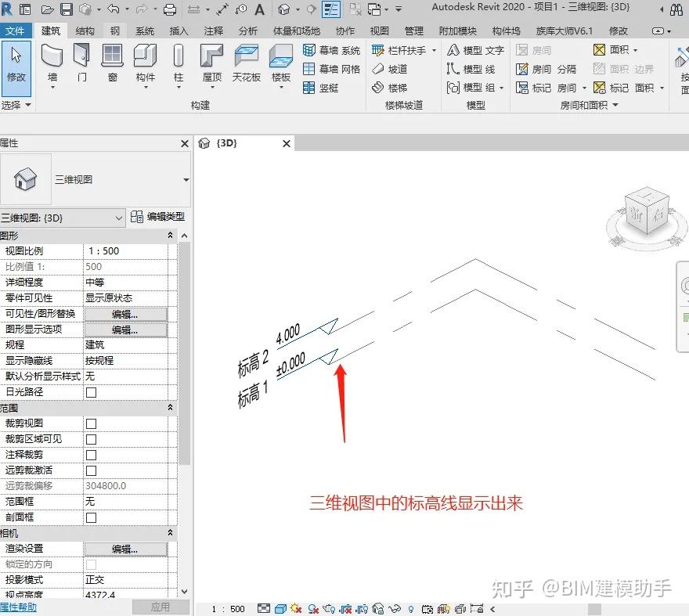The width and height of the screenshot is (689, 616).
Task: Click the Save icon in quick access toolbar
Action: pos(67,9)
